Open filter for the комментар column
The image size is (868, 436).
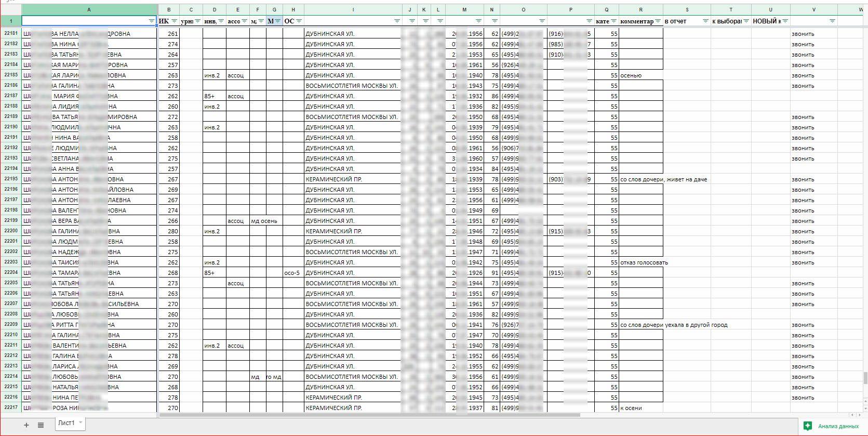pyautogui.click(x=658, y=21)
